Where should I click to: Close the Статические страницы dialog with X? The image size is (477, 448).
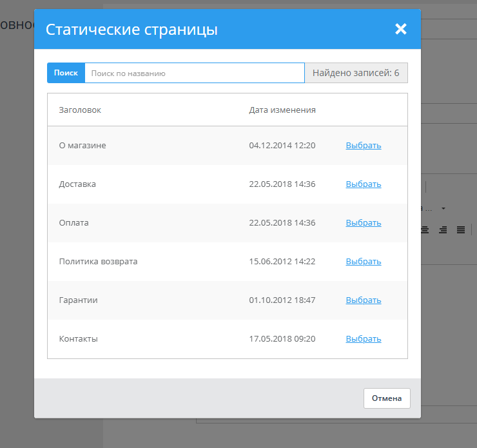401,29
